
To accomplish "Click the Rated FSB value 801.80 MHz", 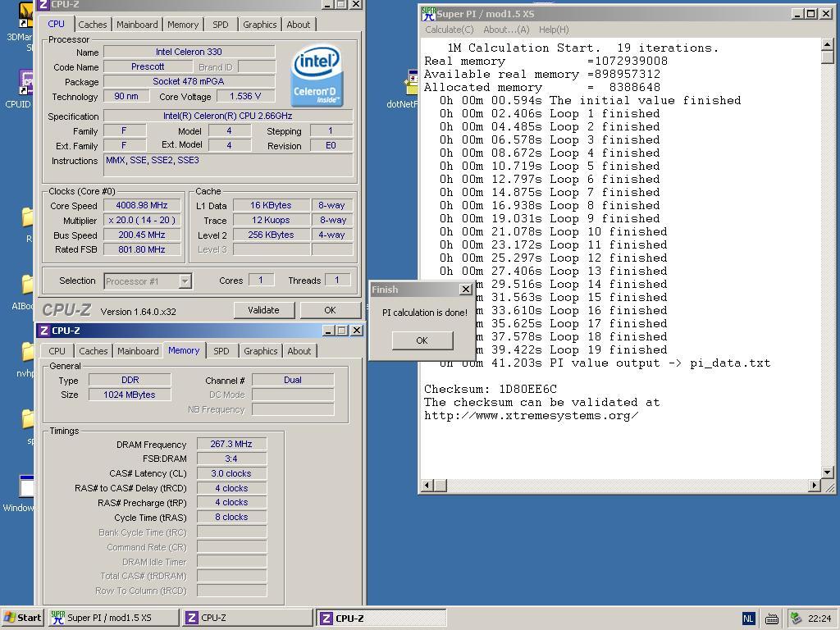I will click(142, 249).
